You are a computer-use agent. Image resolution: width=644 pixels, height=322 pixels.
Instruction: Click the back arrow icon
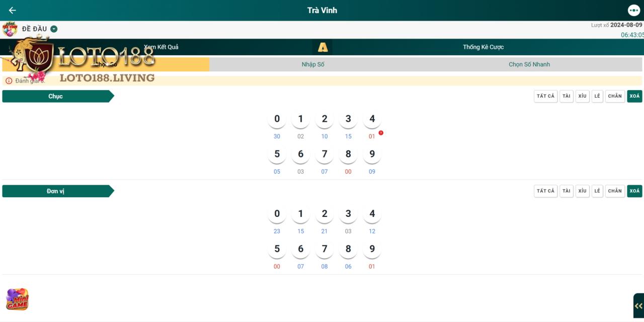12,11
